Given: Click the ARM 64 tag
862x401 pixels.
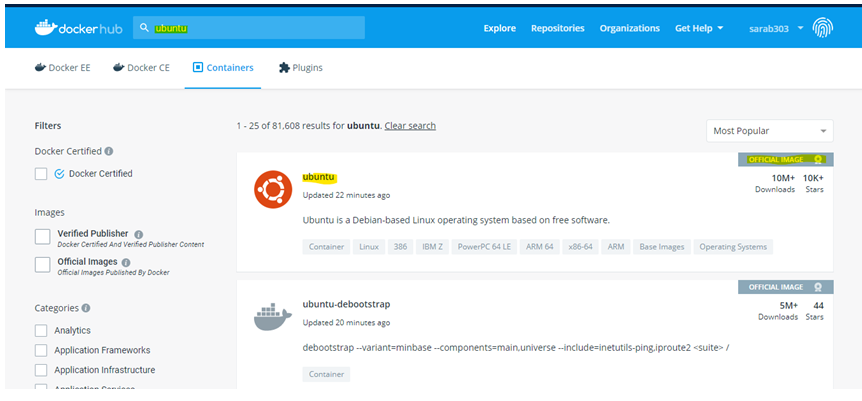Looking at the screenshot, I should (539, 247).
